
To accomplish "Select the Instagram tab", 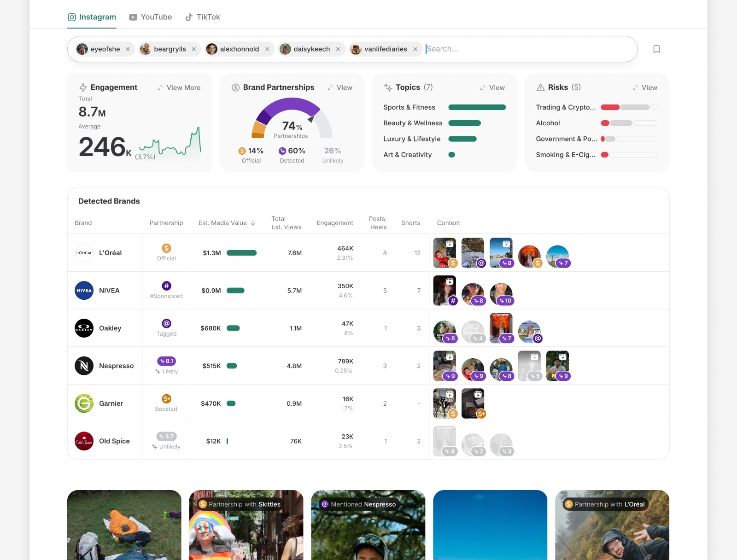I will [92, 17].
